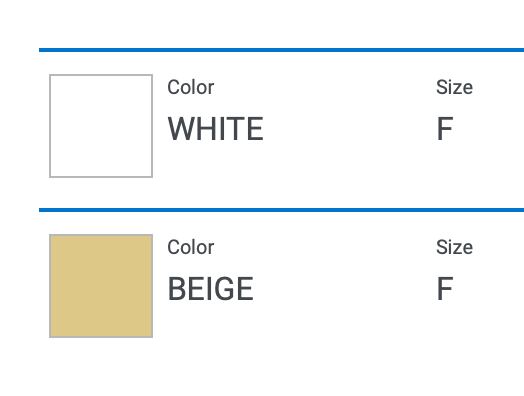
Task: Click the empty space between WHITE and Size
Action: click(x=349, y=129)
